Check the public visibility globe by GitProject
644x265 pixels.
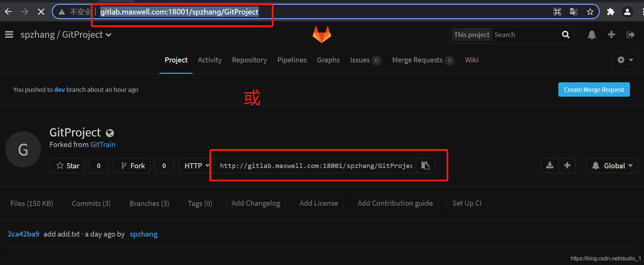click(x=110, y=133)
